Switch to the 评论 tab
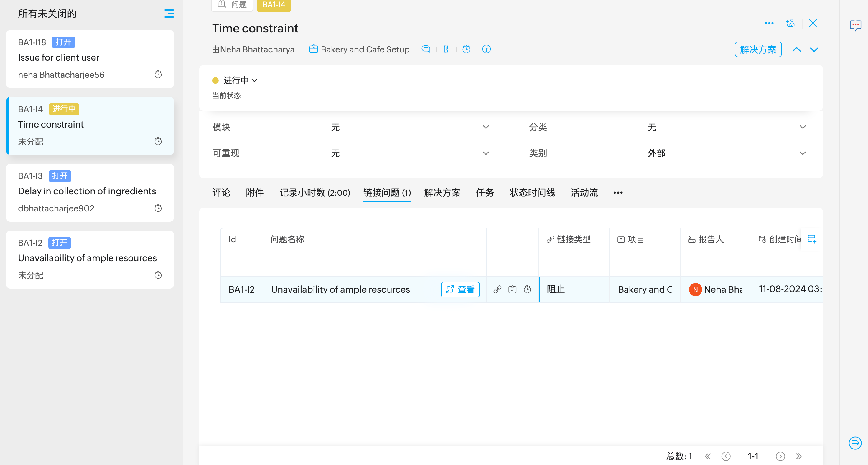The height and width of the screenshot is (465, 868). [x=221, y=193]
